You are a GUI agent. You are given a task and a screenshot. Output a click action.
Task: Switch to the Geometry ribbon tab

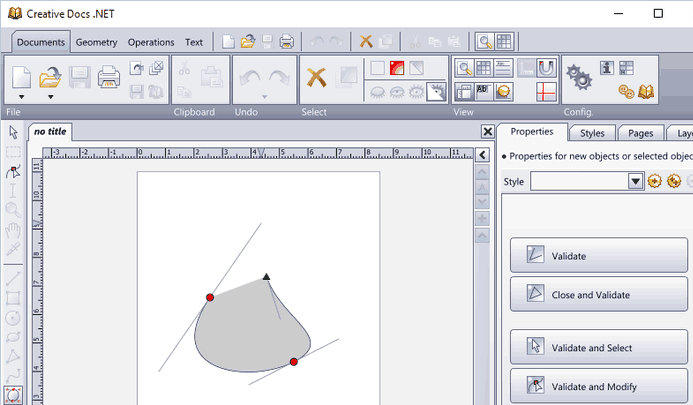pyautogui.click(x=96, y=42)
